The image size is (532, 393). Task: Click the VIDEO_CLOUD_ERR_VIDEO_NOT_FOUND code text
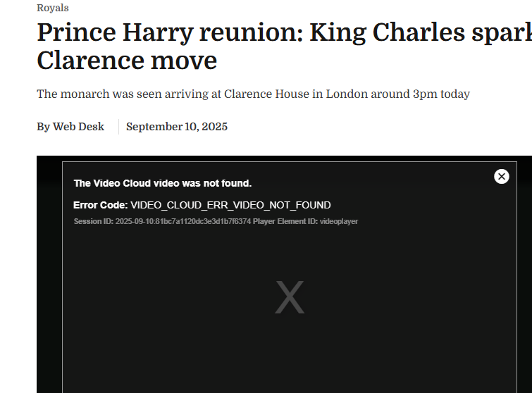point(230,205)
